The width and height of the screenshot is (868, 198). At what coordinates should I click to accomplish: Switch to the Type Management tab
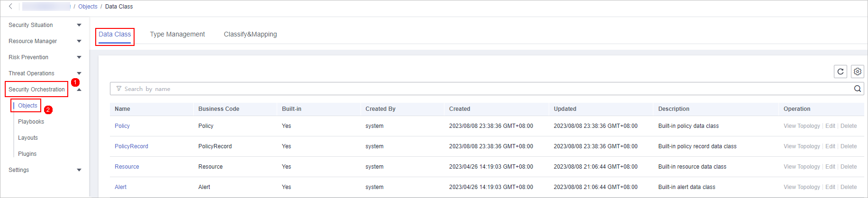coord(177,34)
